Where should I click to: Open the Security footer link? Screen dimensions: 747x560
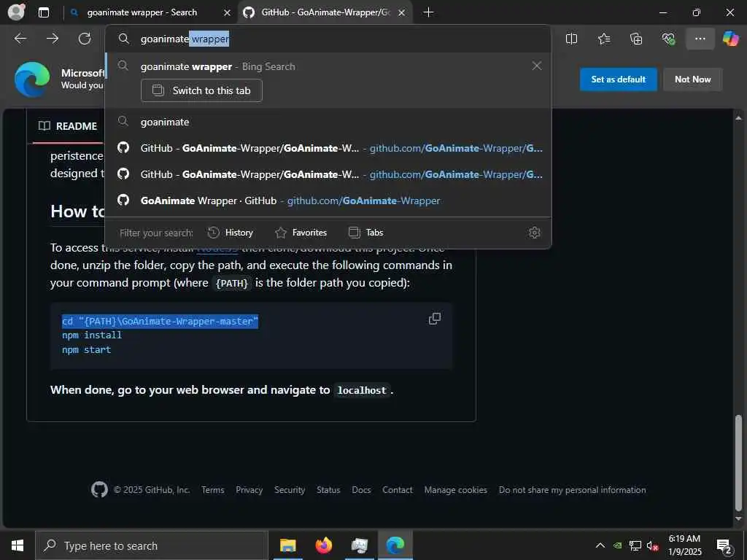coord(290,490)
